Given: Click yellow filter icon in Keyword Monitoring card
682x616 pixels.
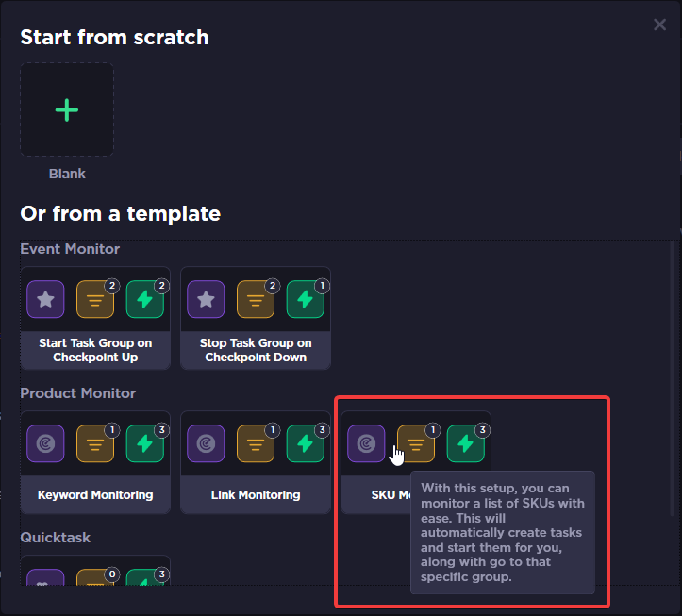Looking at the screenshot, I should pos(95,443).
